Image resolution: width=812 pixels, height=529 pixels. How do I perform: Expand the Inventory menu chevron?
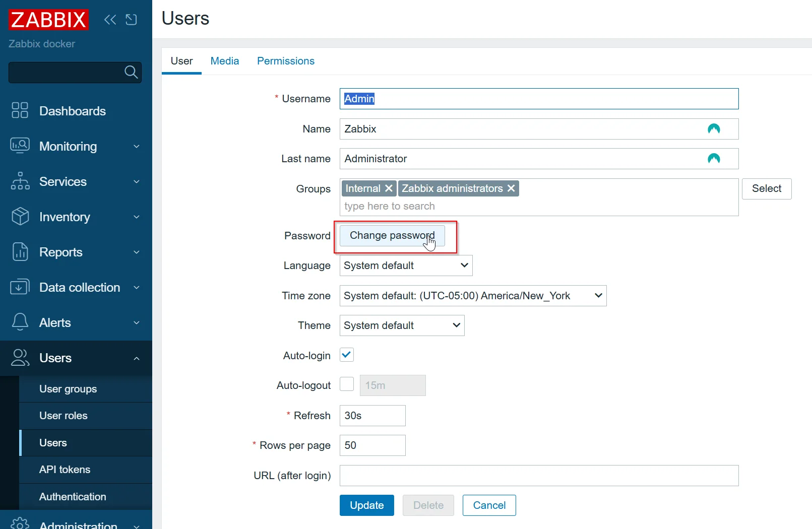(137, 217)
